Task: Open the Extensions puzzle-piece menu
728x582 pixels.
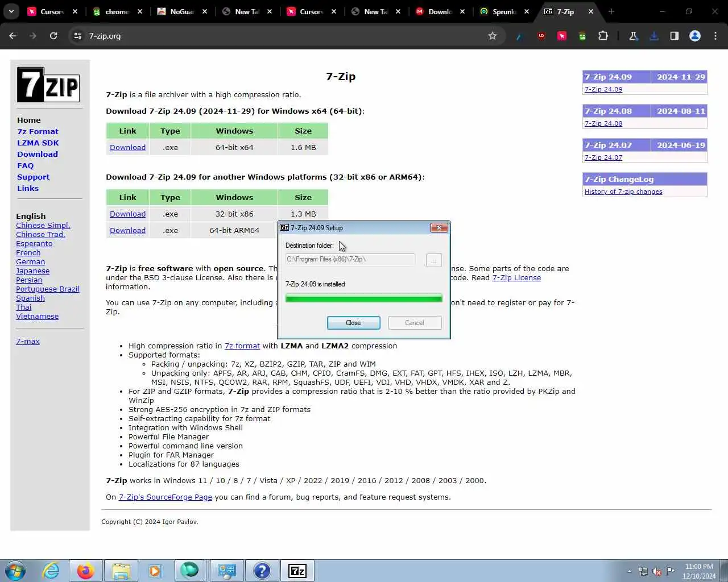Action: click(x=603, y=36)
